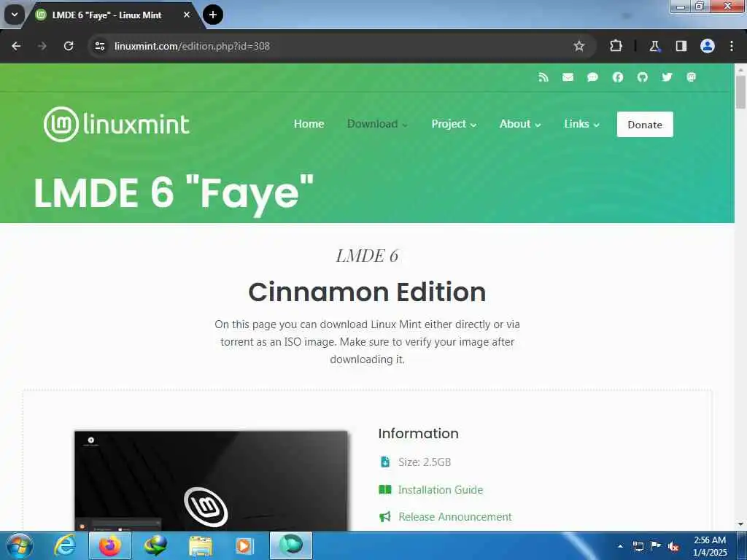Open the Chrome profile avatar
Viewport: 747px width, 560px height.
708,46
